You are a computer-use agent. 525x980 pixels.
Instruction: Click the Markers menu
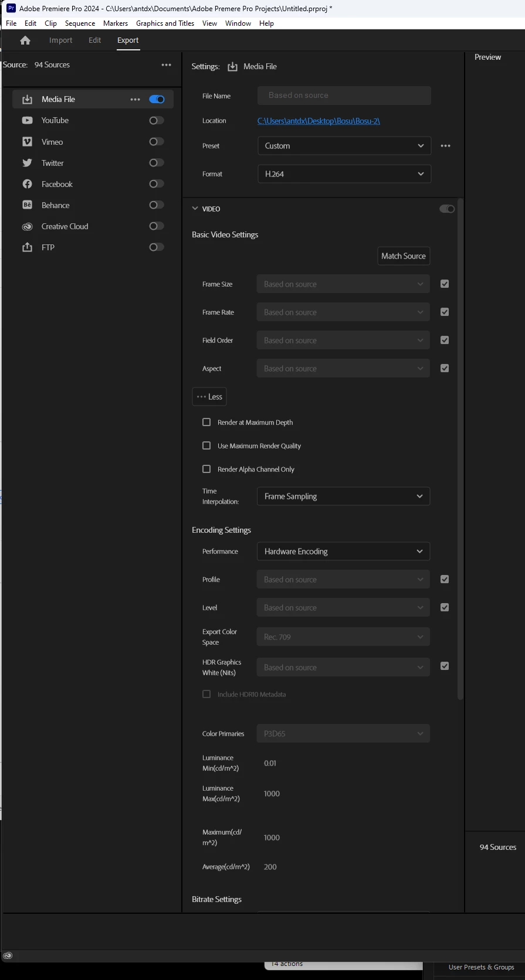click(x=116, y=23)
